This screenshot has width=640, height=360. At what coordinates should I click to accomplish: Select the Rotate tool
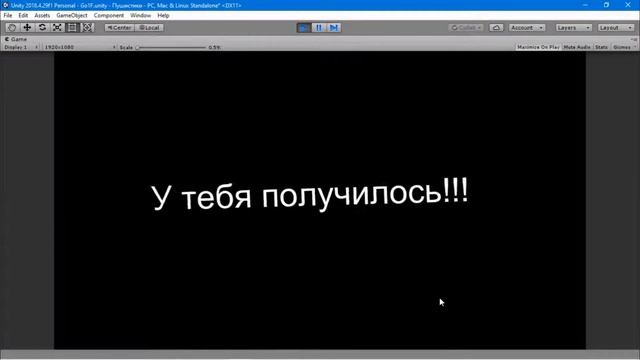click(x=42, y=27)
